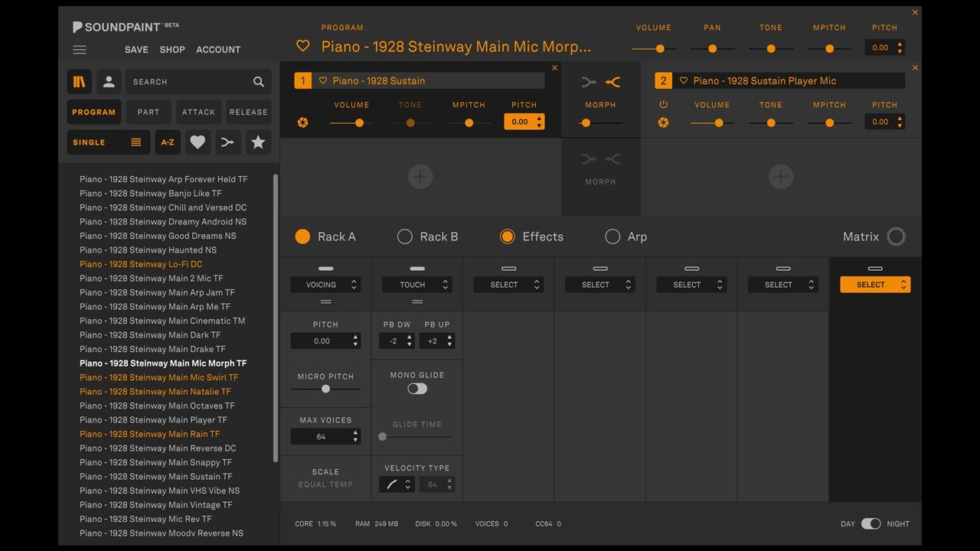Favorite part 2 with its heart icon
980x551 pixels.
click(684, 80)
